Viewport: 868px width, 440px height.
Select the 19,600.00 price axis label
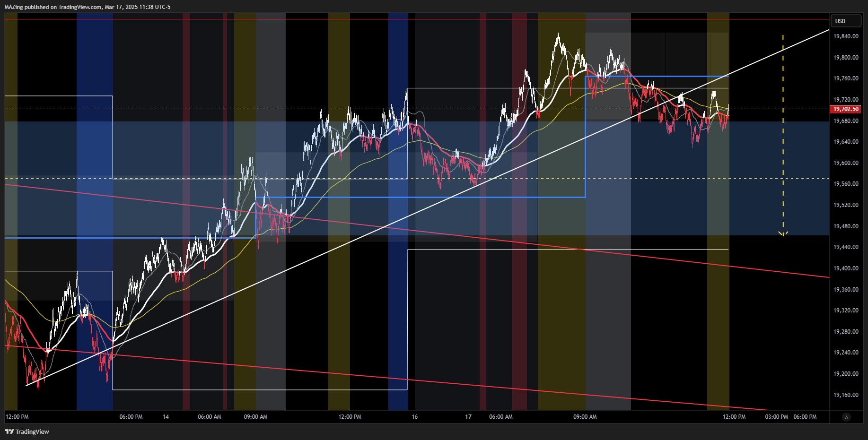tap(846, 163)
